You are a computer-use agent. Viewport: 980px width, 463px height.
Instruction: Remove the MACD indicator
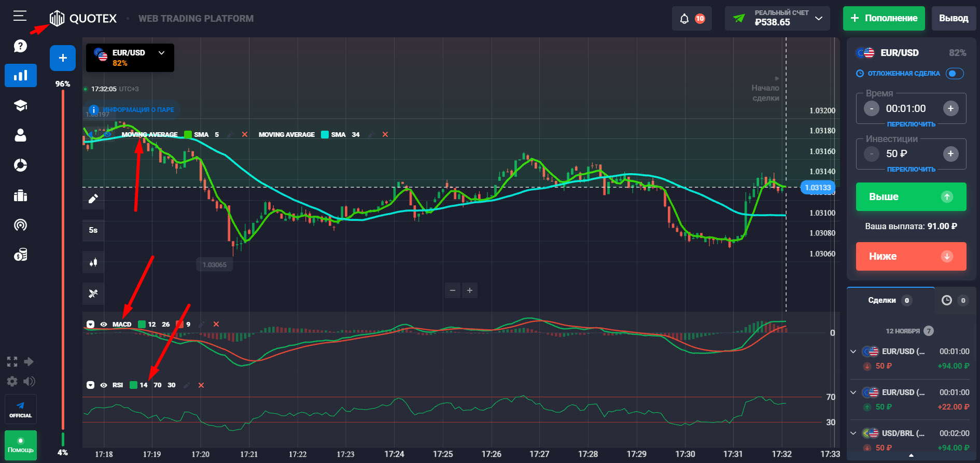coord(216,325)
